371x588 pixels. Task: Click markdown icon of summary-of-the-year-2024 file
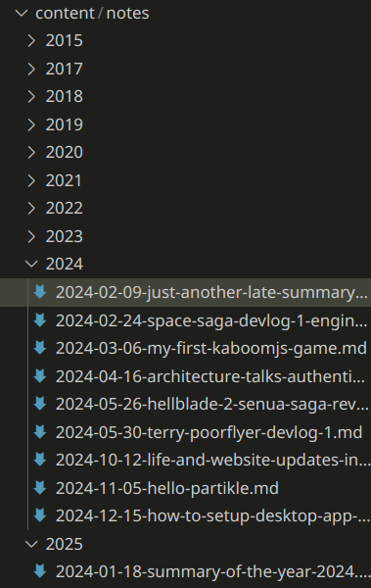(x=40, y=572)
